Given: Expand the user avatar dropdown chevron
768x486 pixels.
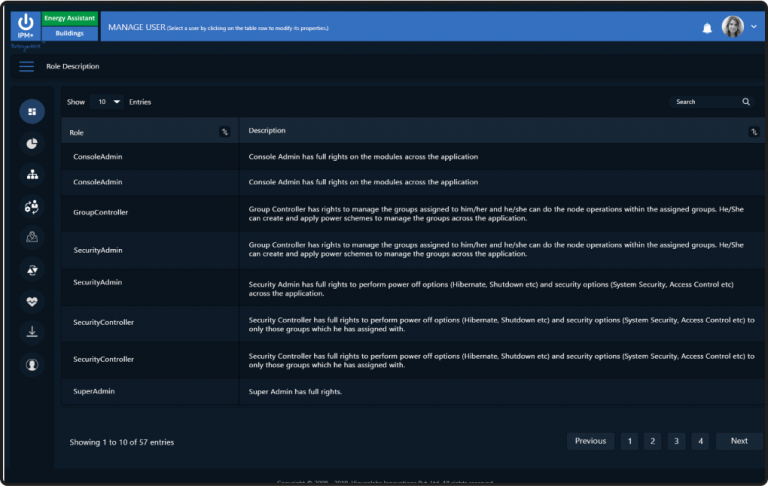Looking at the screenshot, I should coord(754,27).
